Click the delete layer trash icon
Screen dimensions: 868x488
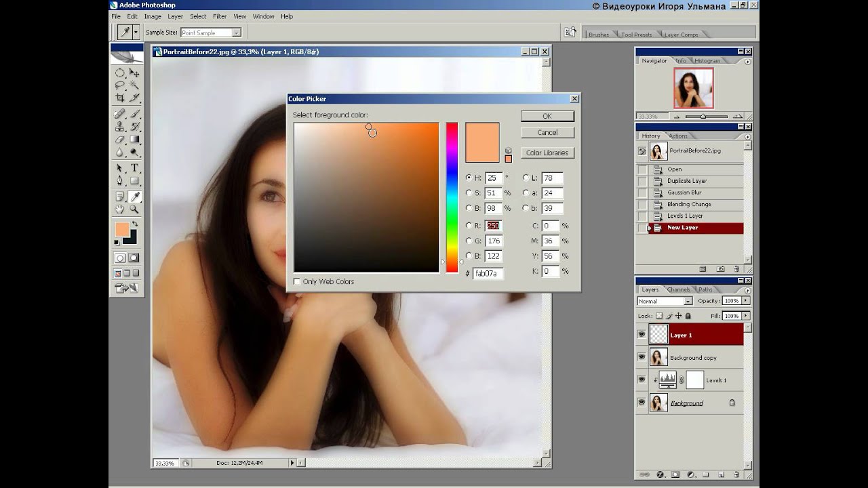pos(736,475)
